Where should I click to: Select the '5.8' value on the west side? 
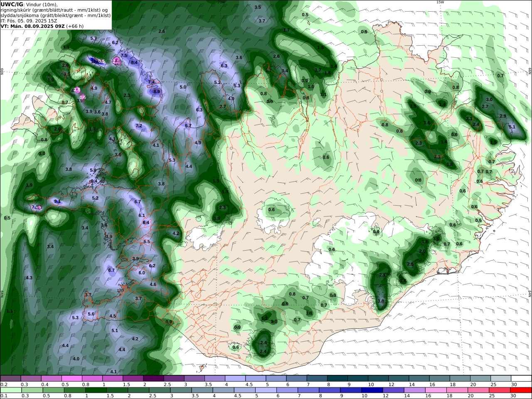[x=93, y=170]
